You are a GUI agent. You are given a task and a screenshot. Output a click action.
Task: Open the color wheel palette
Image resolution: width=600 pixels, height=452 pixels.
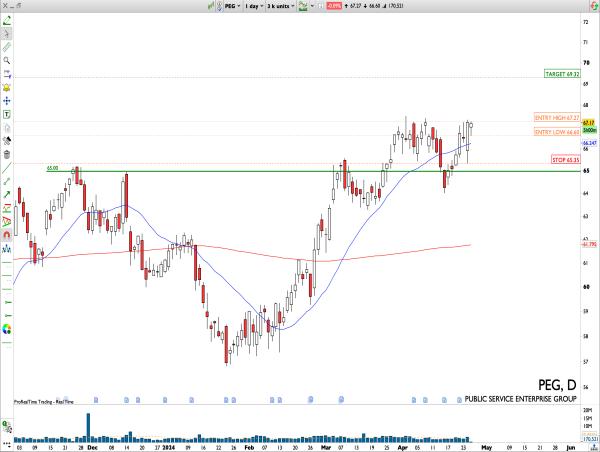(x=7, y=329)
